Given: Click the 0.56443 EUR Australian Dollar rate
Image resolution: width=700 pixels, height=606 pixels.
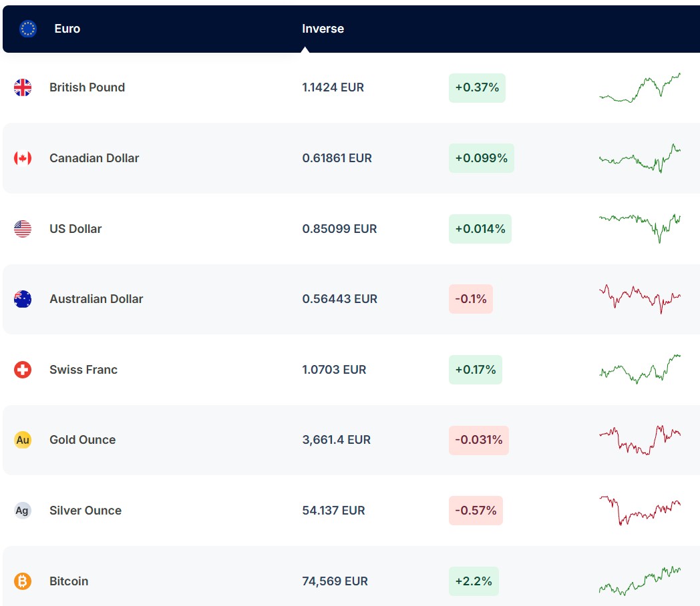Looking at the screenshot, I should 339,299.
